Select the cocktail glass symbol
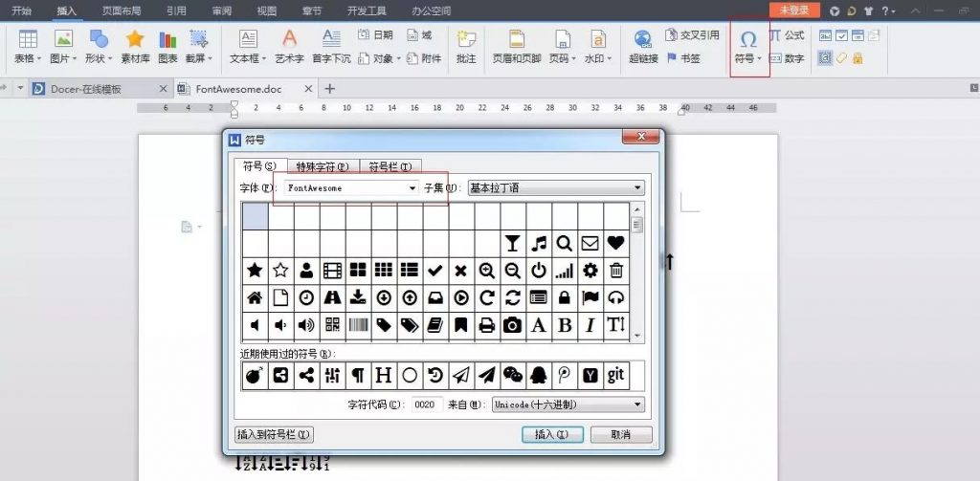This screenshot has width=980, height=481. click(x=513, y=243)
